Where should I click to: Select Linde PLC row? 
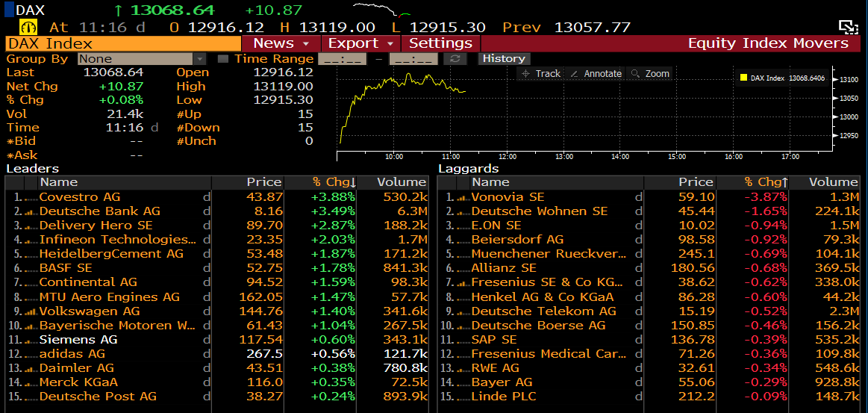point(649,397)
